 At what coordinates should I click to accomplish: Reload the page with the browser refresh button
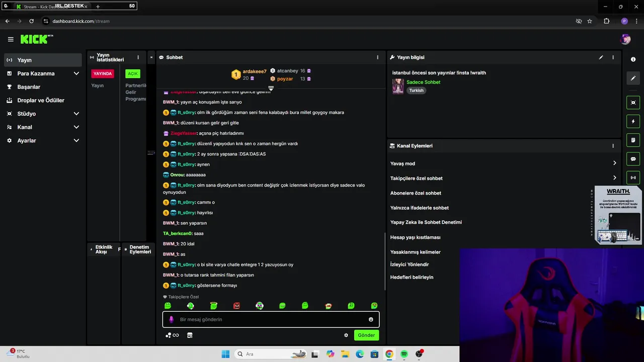[x=31, y=21]
